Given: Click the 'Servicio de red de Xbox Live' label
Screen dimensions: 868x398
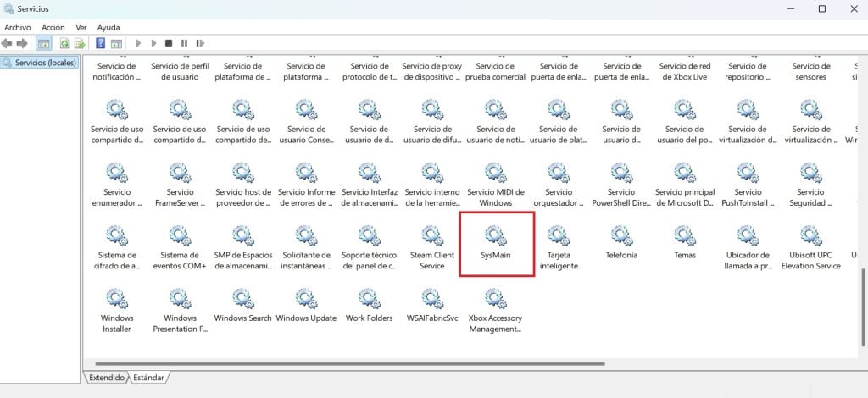Looking at the screenshot, I should tap(685, 71).
